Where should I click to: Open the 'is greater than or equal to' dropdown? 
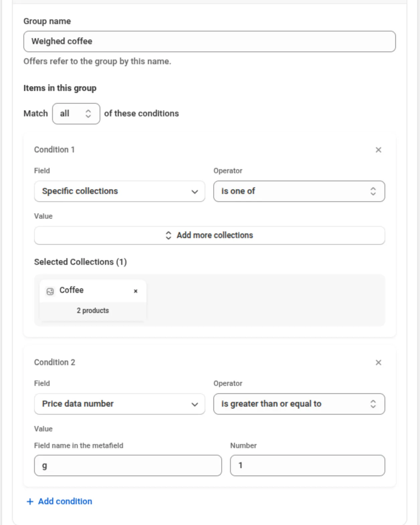point(299,404)
